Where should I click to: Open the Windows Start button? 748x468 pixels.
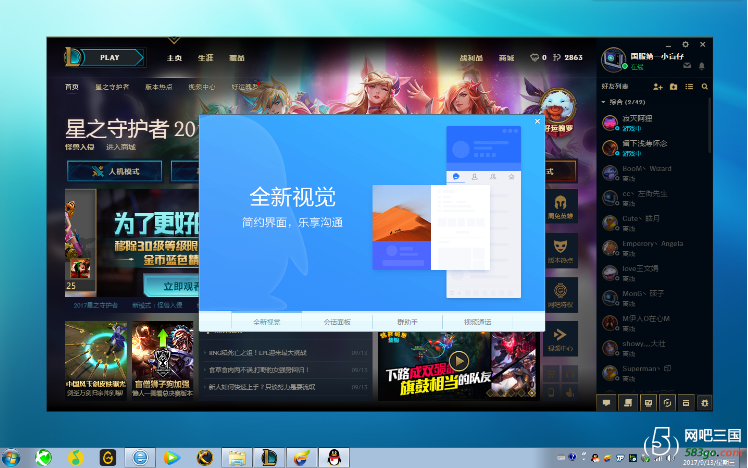[x=10, y=458]
